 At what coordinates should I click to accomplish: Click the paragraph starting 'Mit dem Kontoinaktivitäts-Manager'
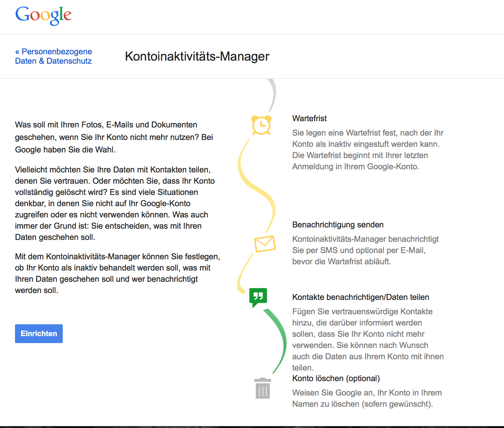click(x=117, y=273)
